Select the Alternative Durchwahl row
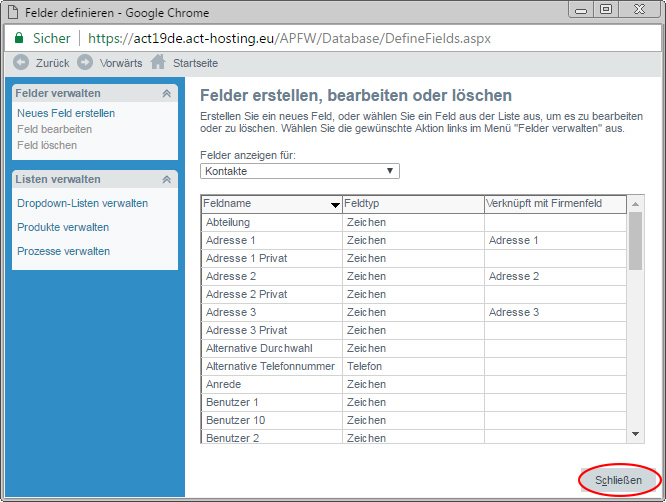Viewport: 666px width, 502px height. [x=413, y=348]
